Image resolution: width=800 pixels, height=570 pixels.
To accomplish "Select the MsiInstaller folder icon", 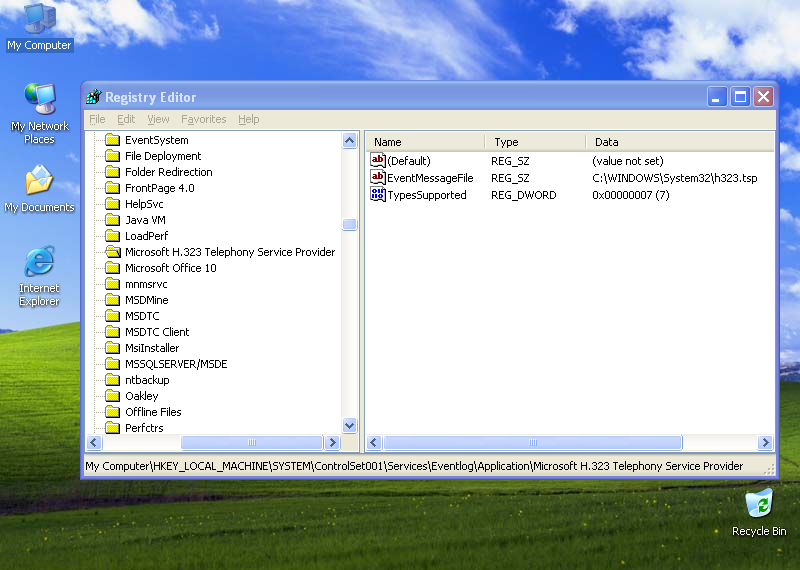I will click(x=112, y=348).
